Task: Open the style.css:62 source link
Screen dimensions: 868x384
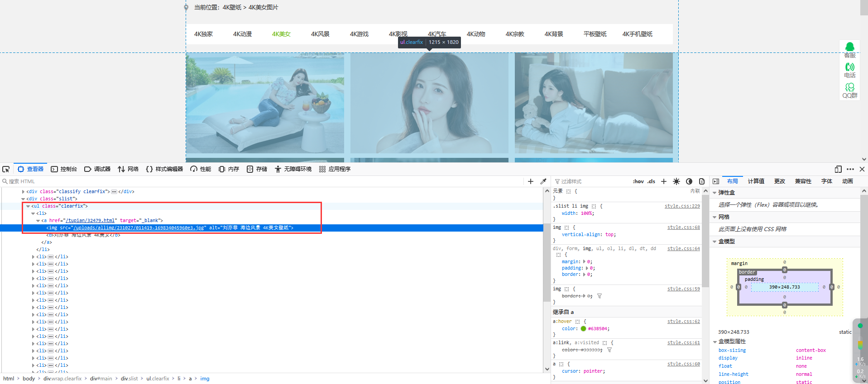Action: coord(684,322)
